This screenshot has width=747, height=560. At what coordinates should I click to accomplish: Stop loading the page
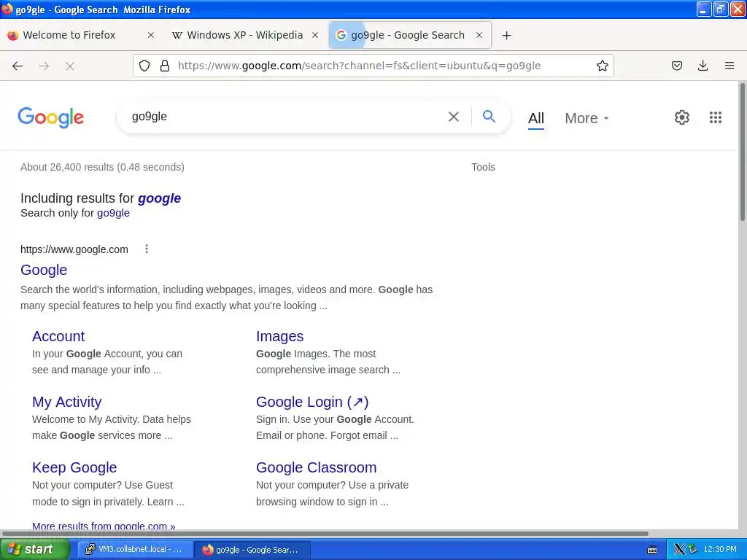coord(70,66)
